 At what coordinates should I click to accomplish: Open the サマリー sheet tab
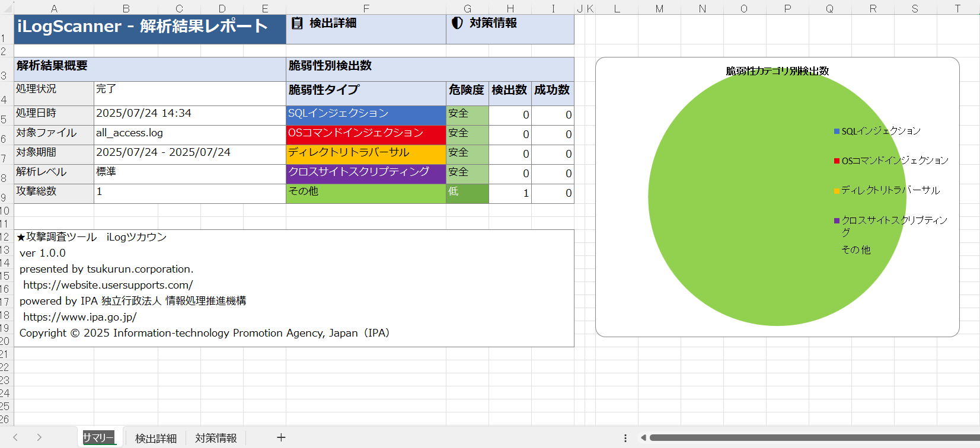(98, 437)
